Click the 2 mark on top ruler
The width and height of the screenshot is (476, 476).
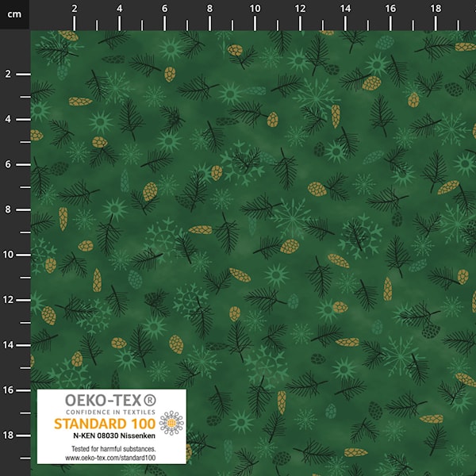point(75,8)
